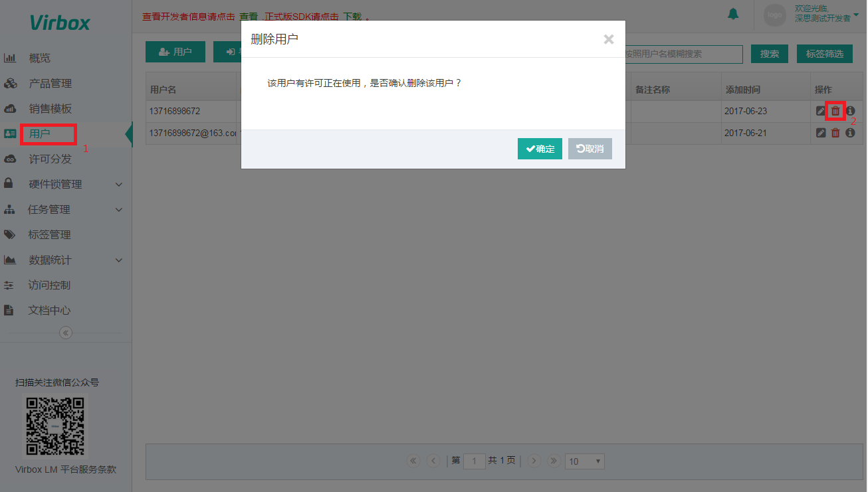
Task: Expand 数据统计 submenu chevron
Action: [119, 260]
